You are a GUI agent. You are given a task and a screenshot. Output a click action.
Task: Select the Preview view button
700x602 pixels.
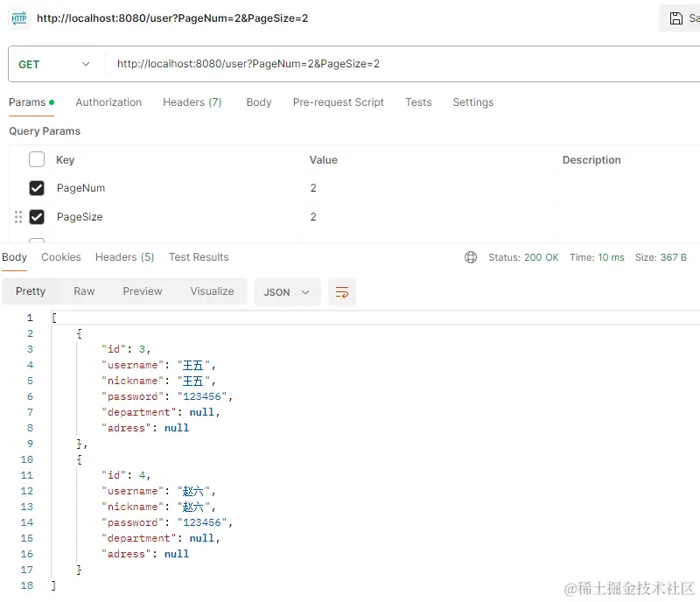coord(143,291)
